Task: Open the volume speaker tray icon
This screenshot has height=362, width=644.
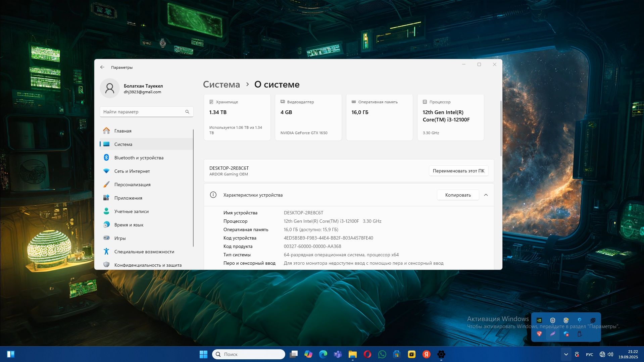Action: tap(610, 354)
